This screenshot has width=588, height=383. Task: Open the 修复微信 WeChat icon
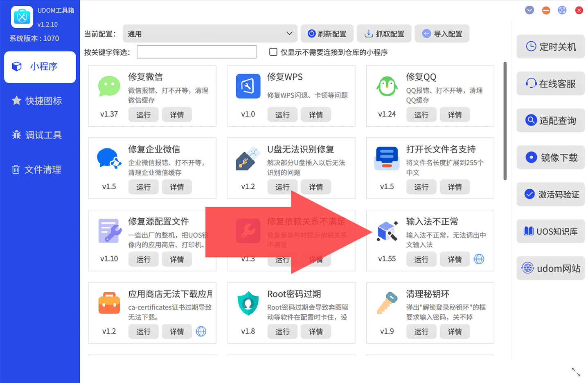point(109,86)
